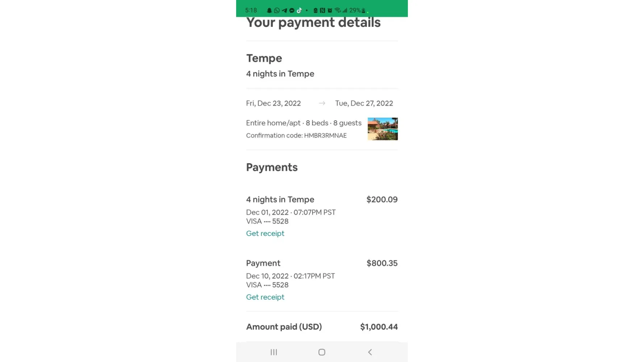Tap the Tempe trip heading
Viewport: 644px width, 362px height.
pos(264,58)
